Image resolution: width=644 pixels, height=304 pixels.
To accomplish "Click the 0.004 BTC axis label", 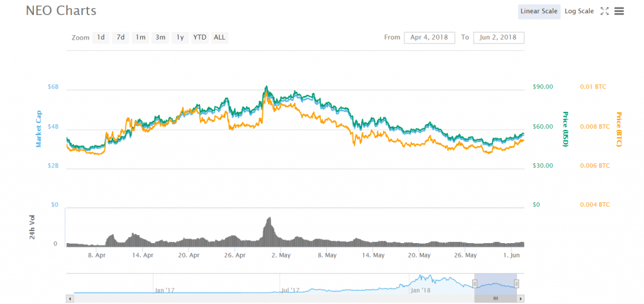I will (x=595, y=204).
